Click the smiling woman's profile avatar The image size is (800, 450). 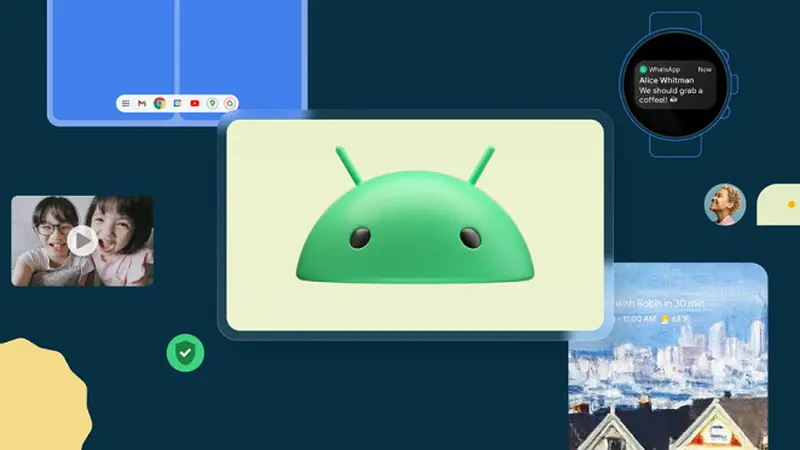point(724,204)
